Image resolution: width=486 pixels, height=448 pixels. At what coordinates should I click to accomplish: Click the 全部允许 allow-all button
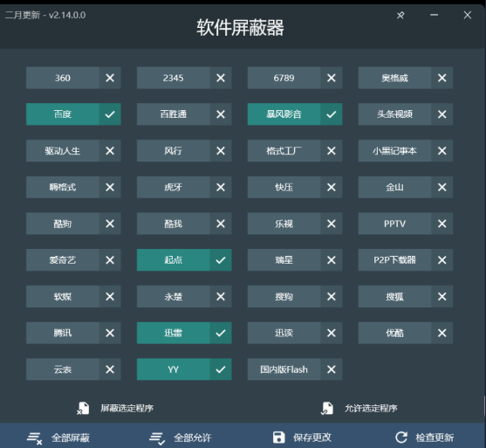coord(181,438)
